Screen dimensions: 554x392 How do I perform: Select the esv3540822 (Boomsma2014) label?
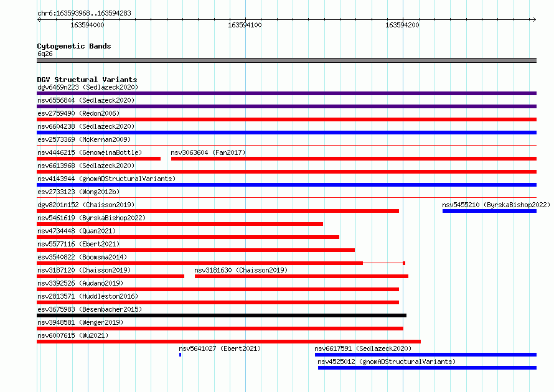click(x=82, y=257)
